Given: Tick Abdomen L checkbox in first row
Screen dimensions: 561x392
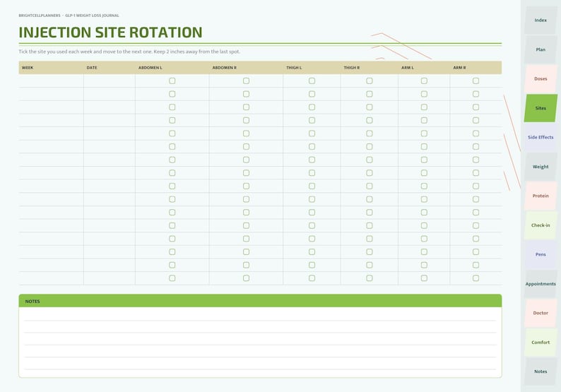Looking at the screenshot, I should click(x=172, y=81).
